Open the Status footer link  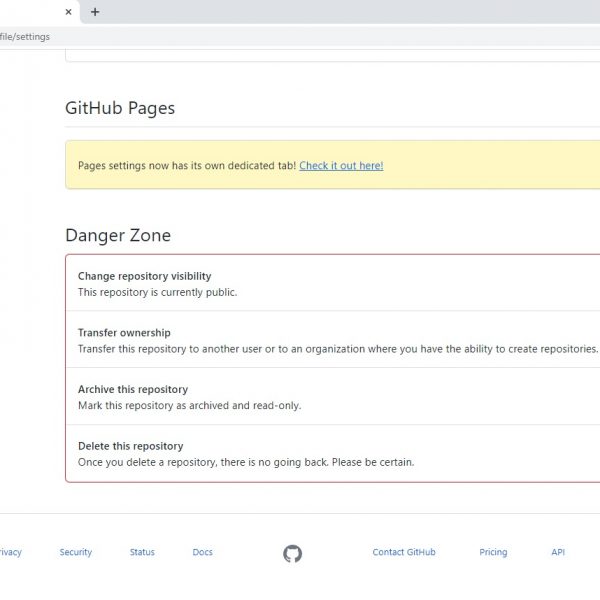point(142,552)
